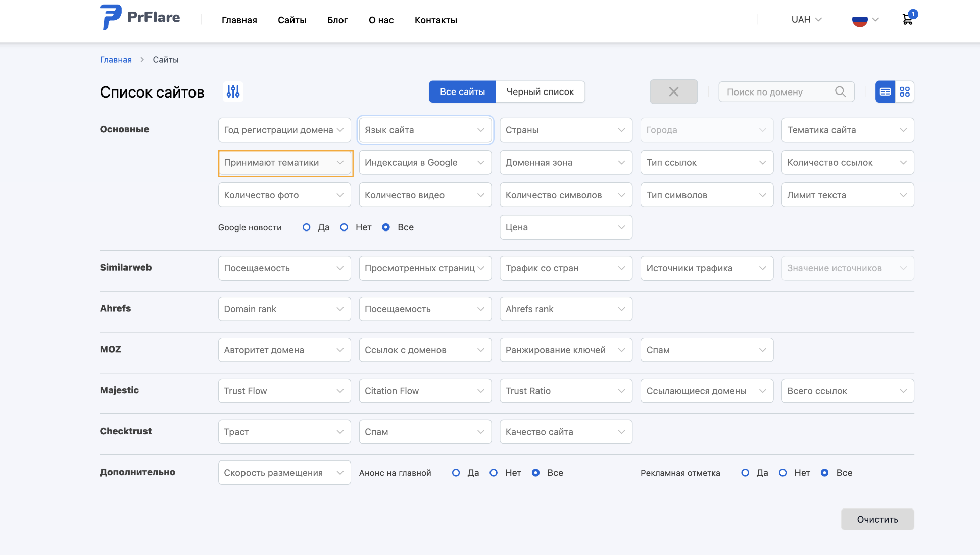The height and width of the screenshot is (555, 980).
Task: Open О нас page
Action: pos(381,20)
